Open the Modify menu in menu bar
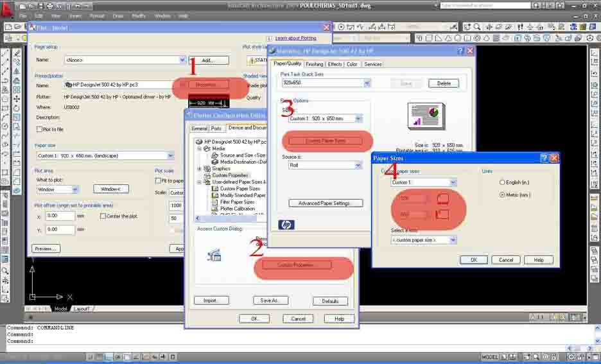This screenshot has height=364, width=601. (x=138, y=16)
